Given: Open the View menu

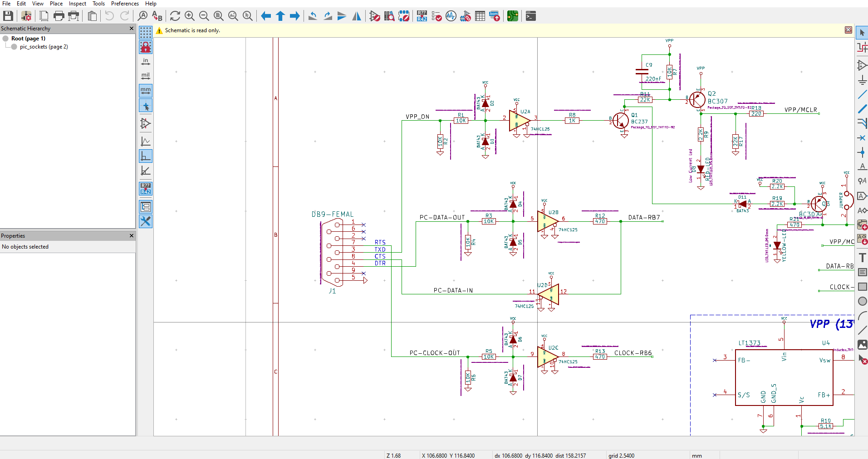Looking at the screenshot, I should [x=38, y=4].
